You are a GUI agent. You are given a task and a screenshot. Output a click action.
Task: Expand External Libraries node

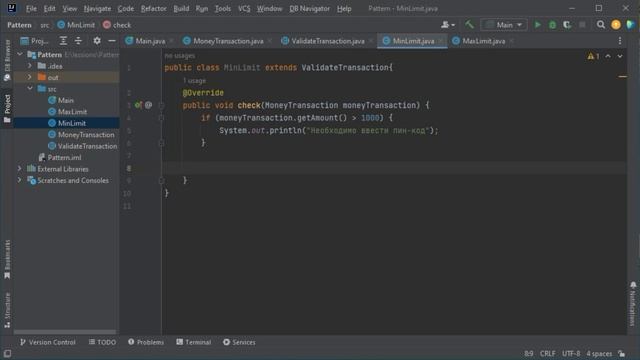(x=20, y=169)
